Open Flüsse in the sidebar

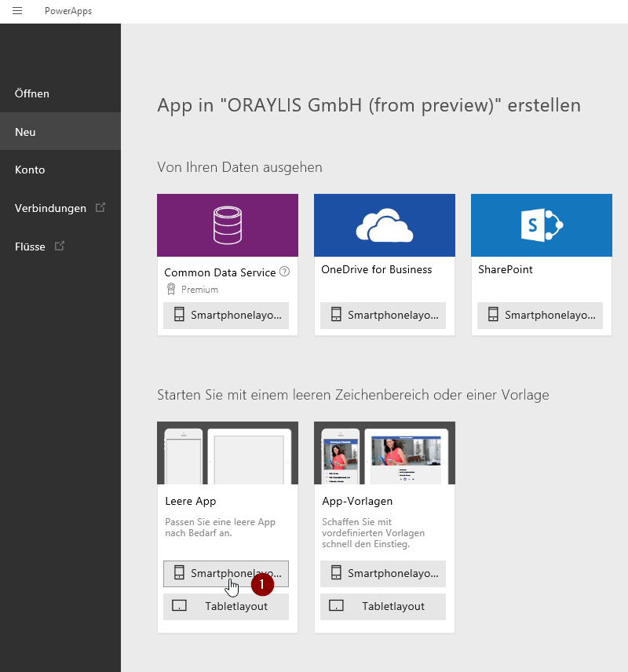pos(60,247)
